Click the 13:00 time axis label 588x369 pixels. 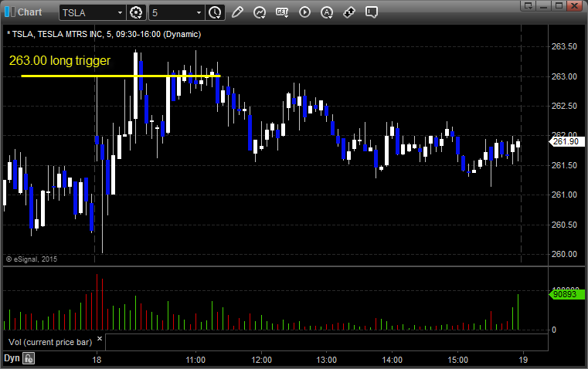click(x=327, y=360)
